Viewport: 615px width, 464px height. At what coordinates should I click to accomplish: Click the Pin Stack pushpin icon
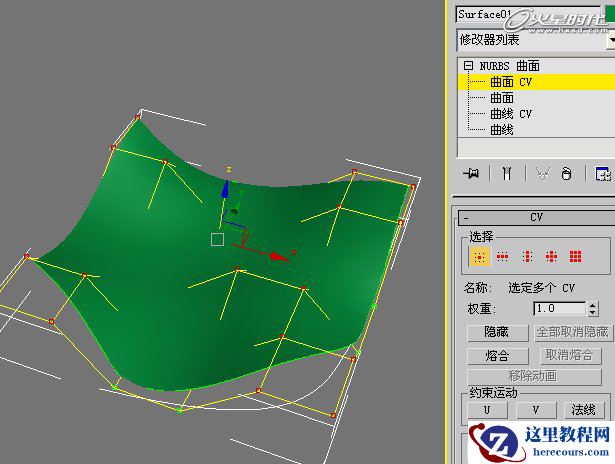[x=471, y=173]
